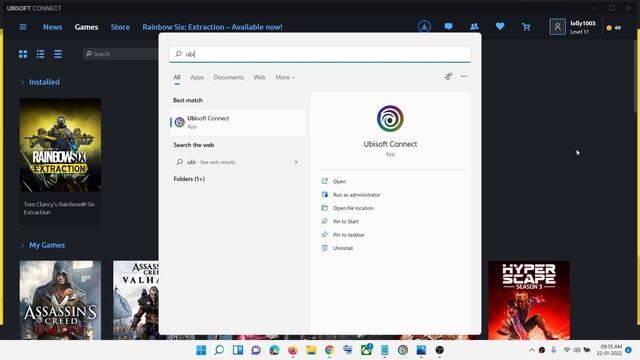Open the Store tab
The image size is (640, 360).
click(120, 27)
